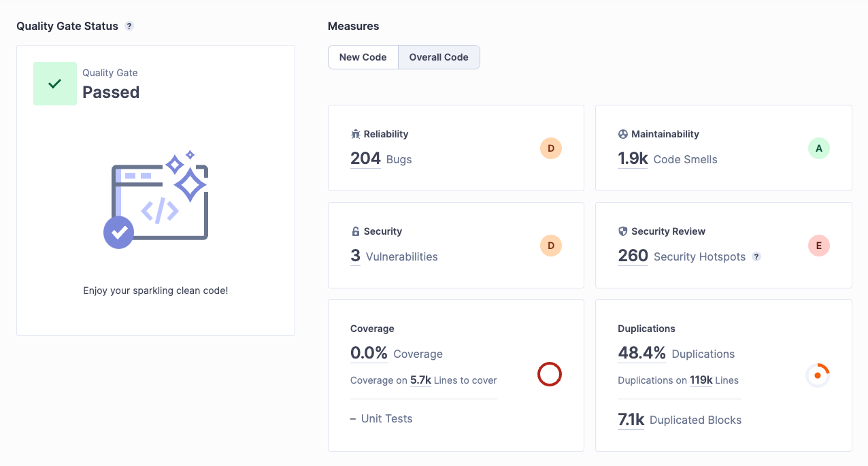
Task: Click the Maintainability A rating badge
Action: 819,148
